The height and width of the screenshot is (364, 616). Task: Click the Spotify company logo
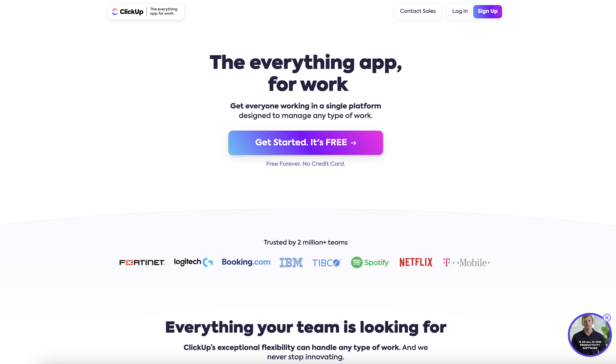[370, 262]
